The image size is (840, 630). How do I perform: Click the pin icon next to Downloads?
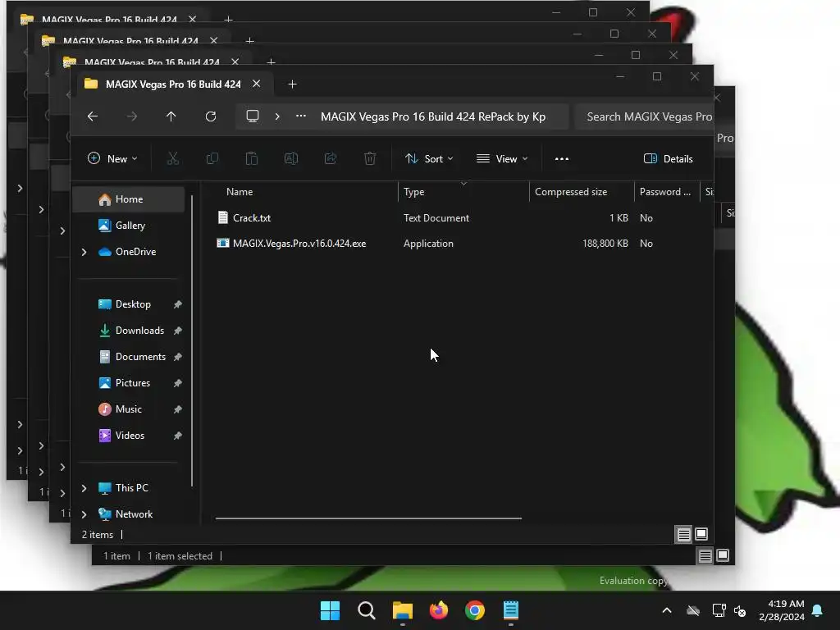coord(178,331)
